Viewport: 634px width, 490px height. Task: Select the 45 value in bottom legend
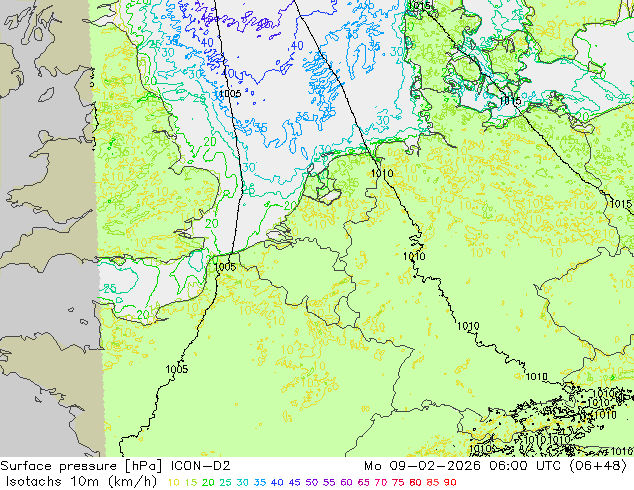pyautogui.click(x=294, y=482)
